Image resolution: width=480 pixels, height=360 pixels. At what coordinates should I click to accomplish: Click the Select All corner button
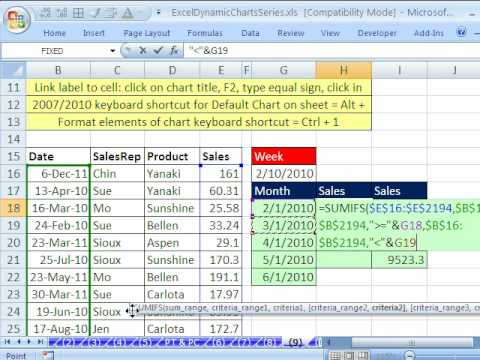point(13,70)
